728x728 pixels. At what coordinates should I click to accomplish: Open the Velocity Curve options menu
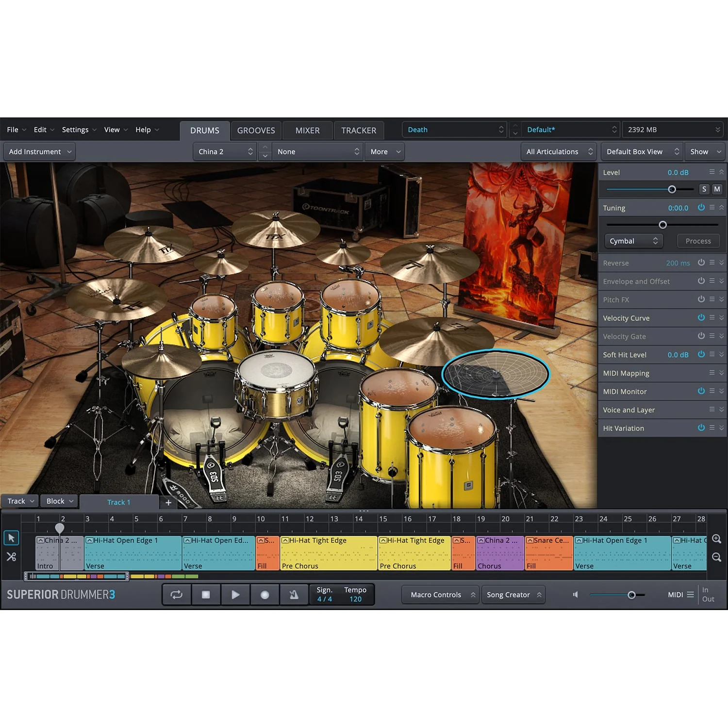[711, 317]
